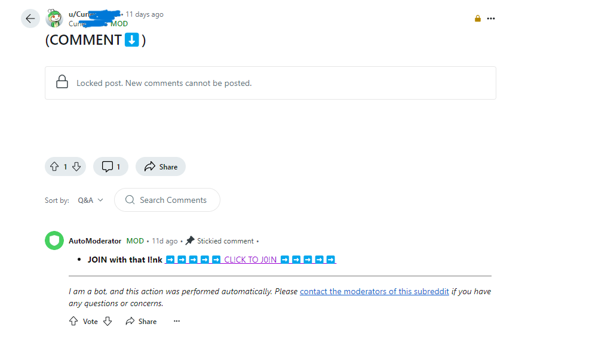Open contact the moderators of this subreddit
Image resolution: width=614 pixels, height=364 pixels.
374,291
